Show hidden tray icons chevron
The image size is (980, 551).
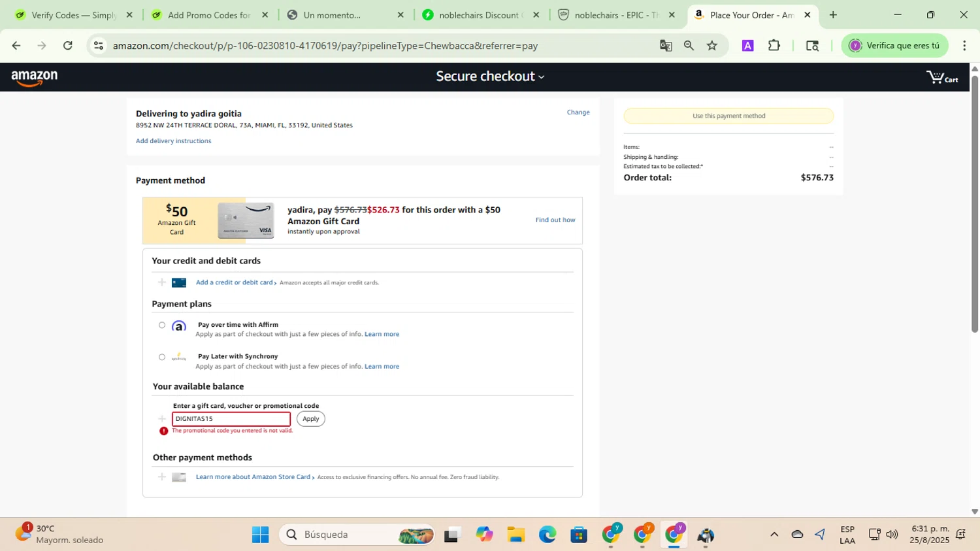pos(774,535)
